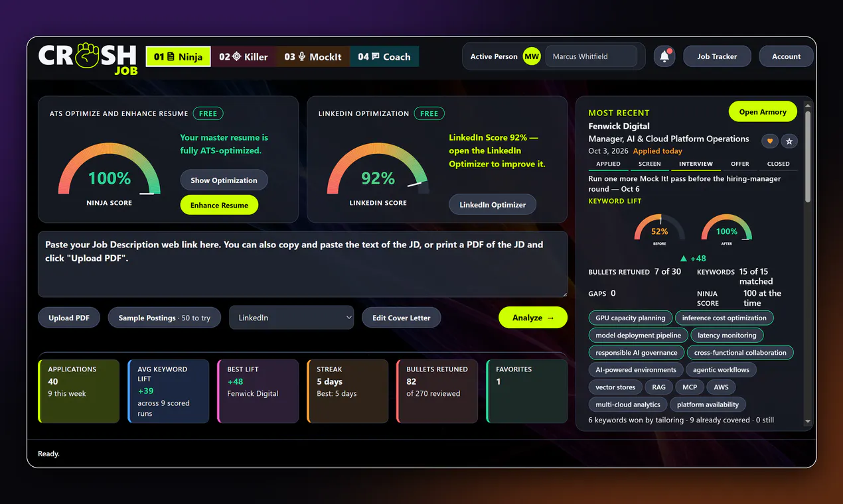This screenshot has height=504, width=843.
Task: Select the Offer stage tab
Action: coord(740,164)
